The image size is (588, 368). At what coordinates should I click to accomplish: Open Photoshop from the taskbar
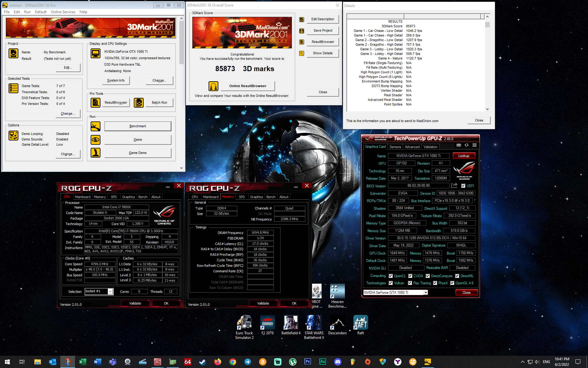[307, 362]
